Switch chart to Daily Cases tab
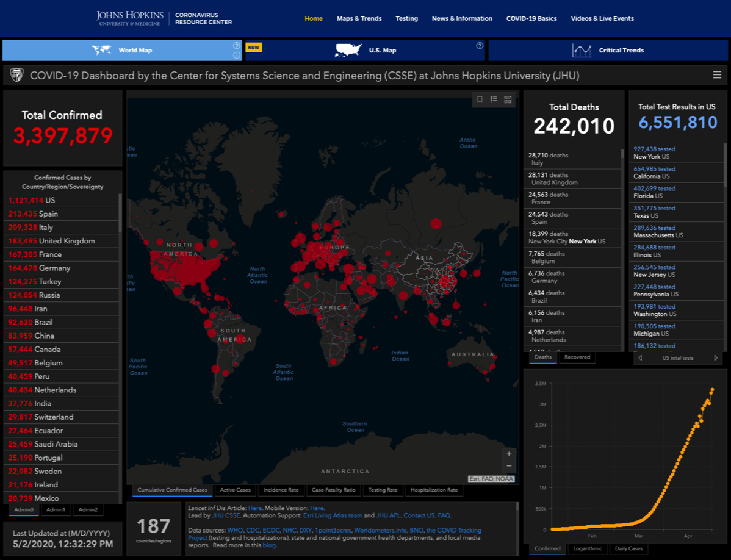The height and width of the screenshot is (560, 731). coord(628,548)
